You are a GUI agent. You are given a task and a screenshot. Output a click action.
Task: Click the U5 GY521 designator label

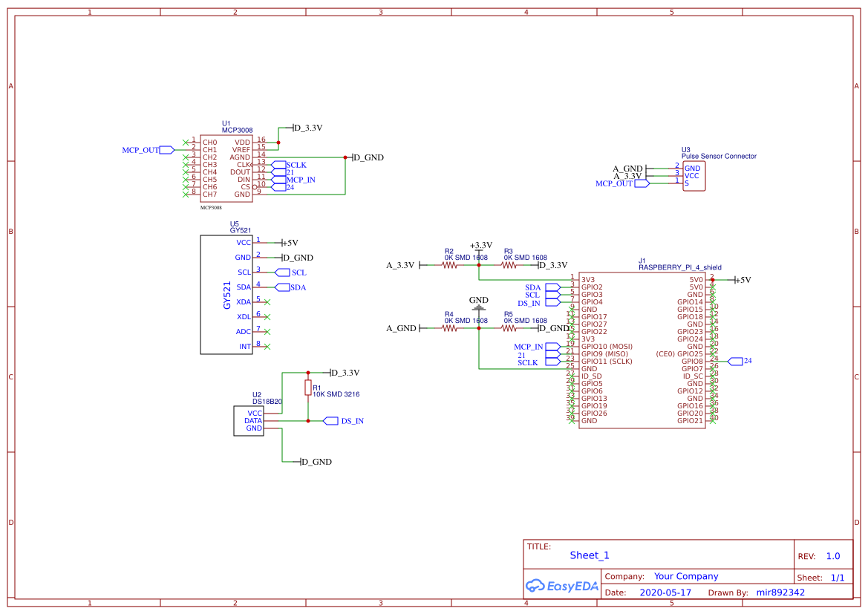(241, 227)
